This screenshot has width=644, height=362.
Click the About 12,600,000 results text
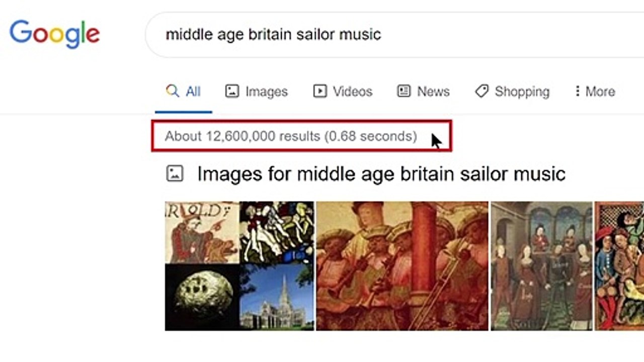click(291, 136)
